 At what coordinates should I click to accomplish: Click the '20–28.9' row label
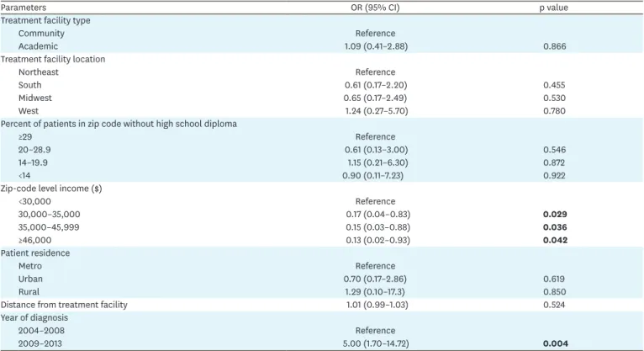pos(34,150)
